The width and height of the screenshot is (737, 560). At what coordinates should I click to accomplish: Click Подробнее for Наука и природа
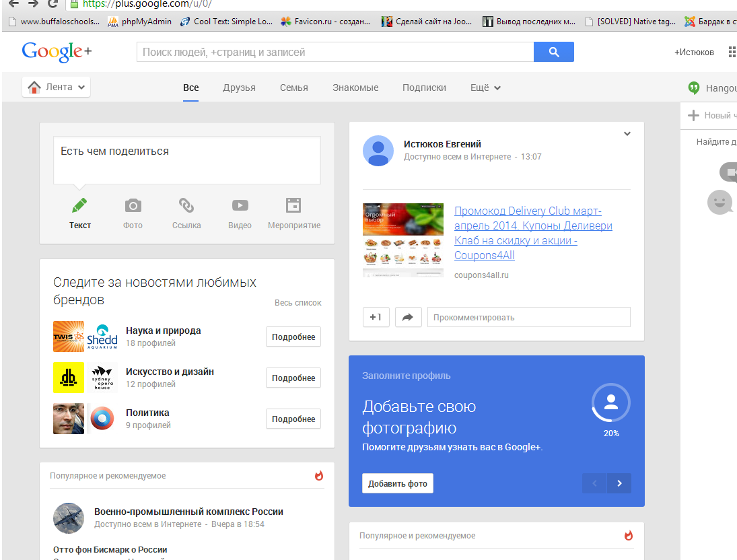293,337
